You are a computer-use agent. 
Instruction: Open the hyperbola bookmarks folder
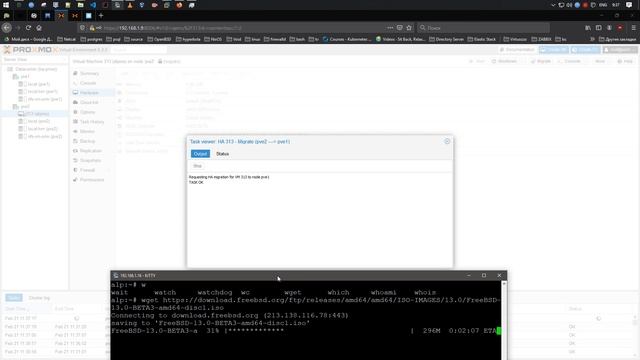[x=188, y=39]
